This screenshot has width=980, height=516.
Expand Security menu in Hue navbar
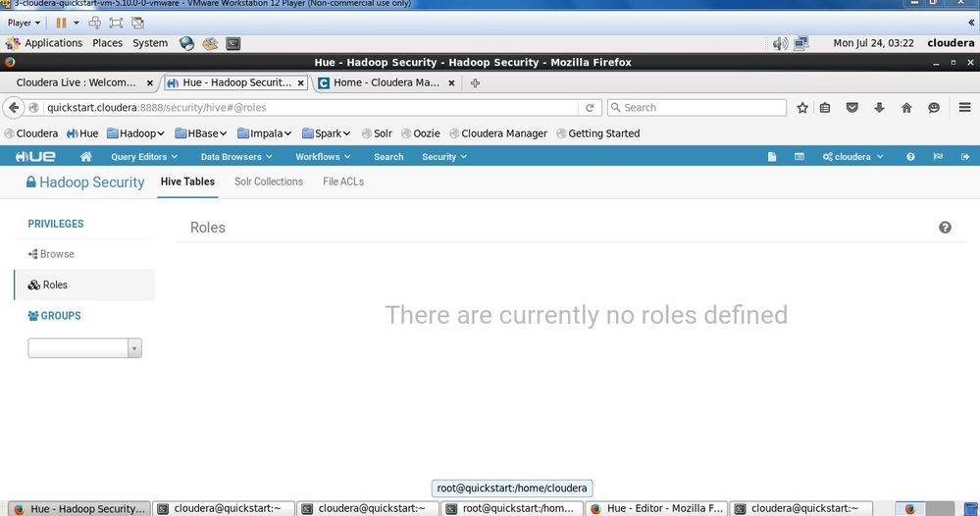point(444,157)
